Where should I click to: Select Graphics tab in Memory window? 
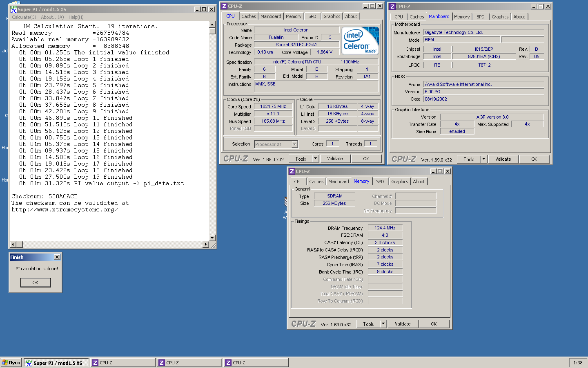tap(399, 182)
